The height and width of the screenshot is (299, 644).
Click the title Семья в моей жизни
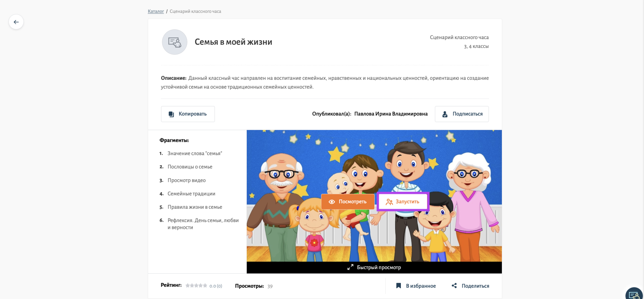[233, 42]
